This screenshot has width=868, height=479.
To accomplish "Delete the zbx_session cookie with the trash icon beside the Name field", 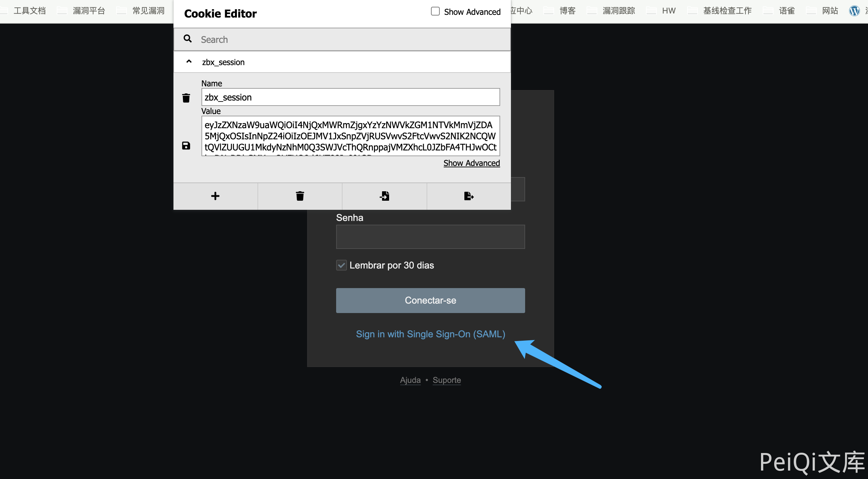I will [186, 98].
